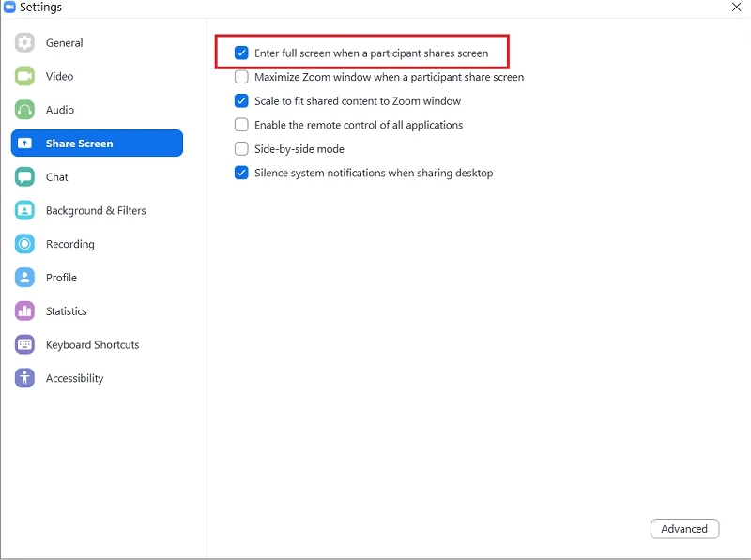
Task: Turn on Side-by-side mode
Action: pyautogui.click(x=242, y=149)
